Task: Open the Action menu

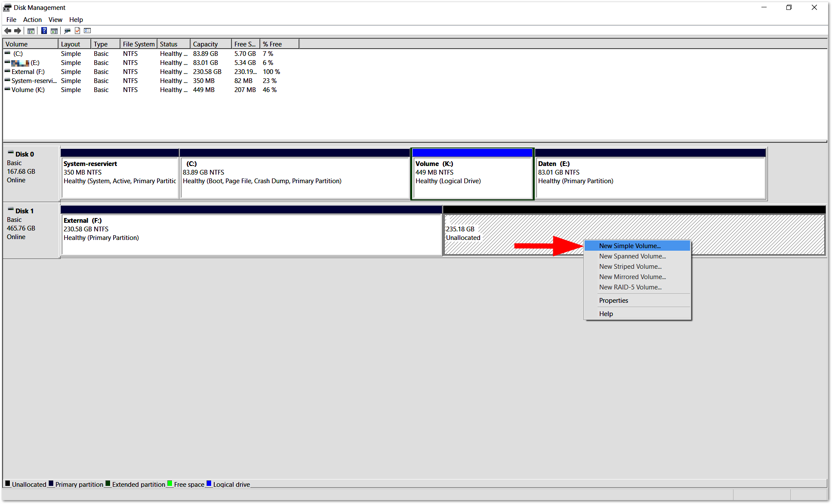Action: tap(32, 19)
